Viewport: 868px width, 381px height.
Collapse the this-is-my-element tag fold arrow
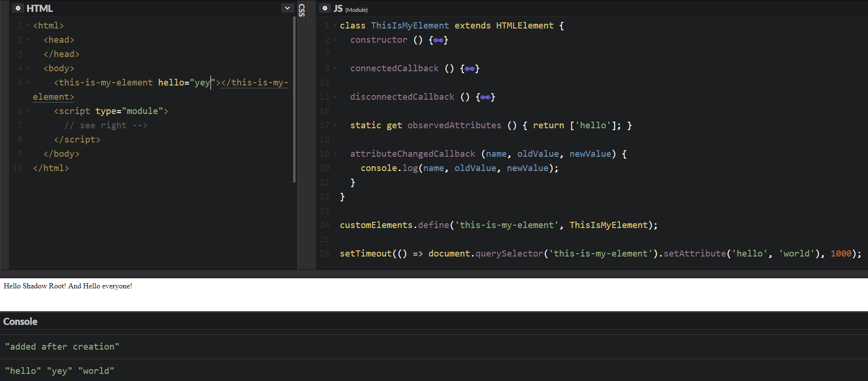point(29,83)
